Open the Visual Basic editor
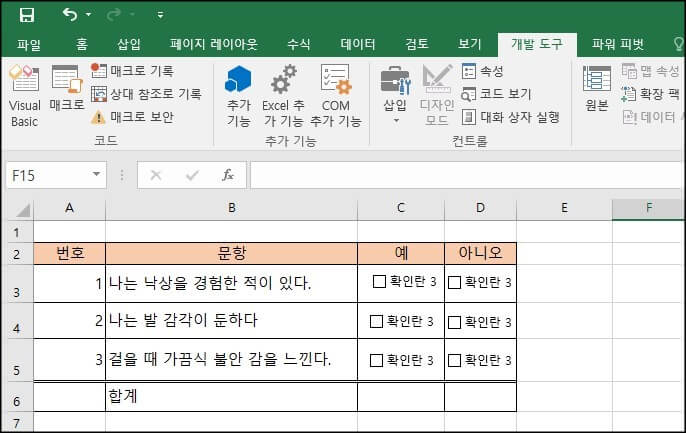Viewport: 686px width, 433px height. coord(24,96)
